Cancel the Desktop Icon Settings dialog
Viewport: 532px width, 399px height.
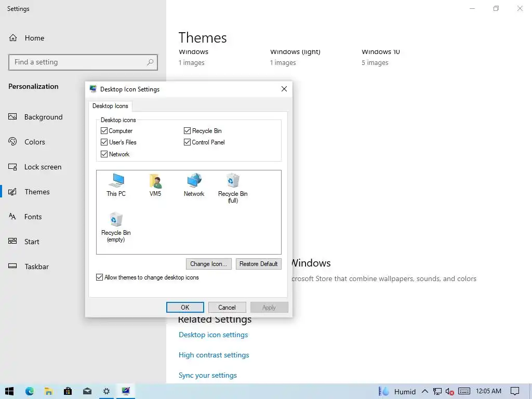point(227,307)
